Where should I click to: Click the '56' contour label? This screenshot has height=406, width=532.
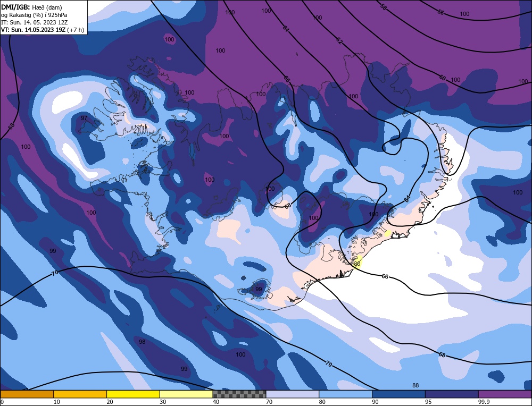coord(440,12)
